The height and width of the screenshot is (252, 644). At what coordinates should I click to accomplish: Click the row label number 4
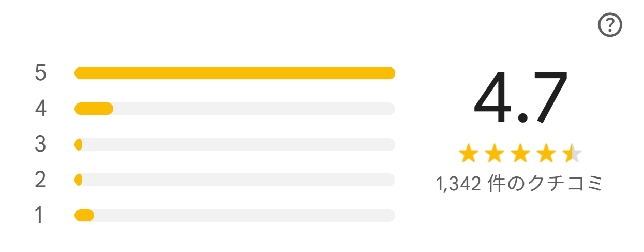point(41,109)
